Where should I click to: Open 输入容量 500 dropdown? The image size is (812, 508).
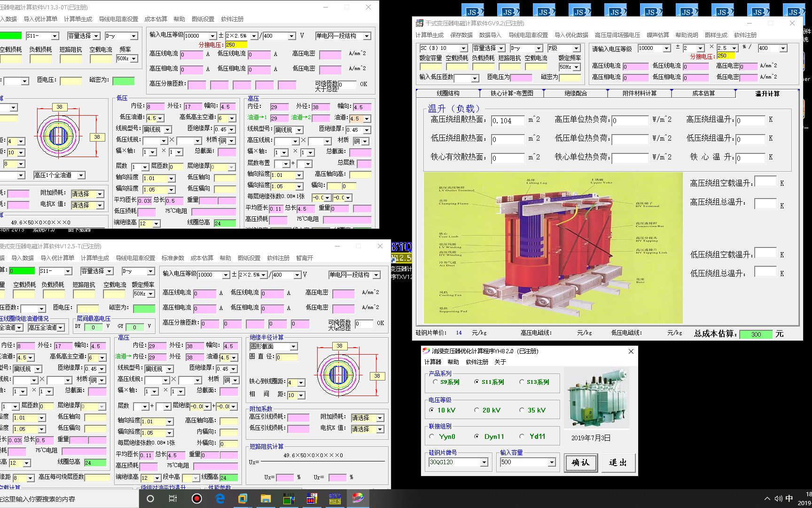552,462
